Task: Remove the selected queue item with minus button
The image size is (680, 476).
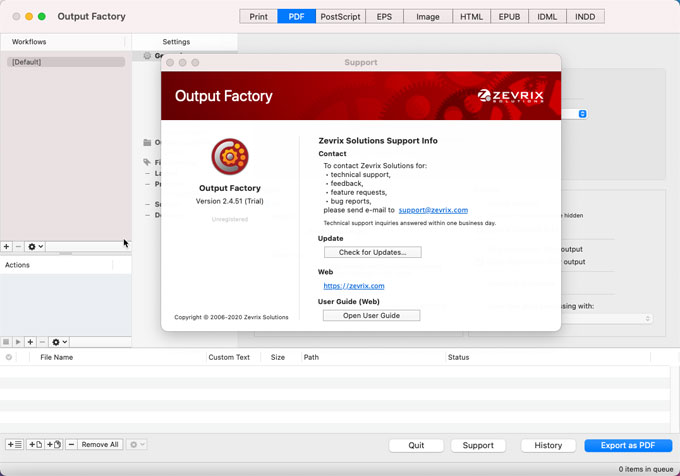Action: [71, 444]
